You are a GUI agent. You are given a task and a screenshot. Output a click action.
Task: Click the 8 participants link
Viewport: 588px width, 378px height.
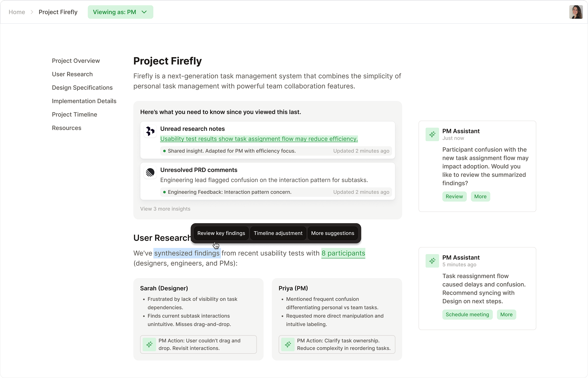coord(343,253)
